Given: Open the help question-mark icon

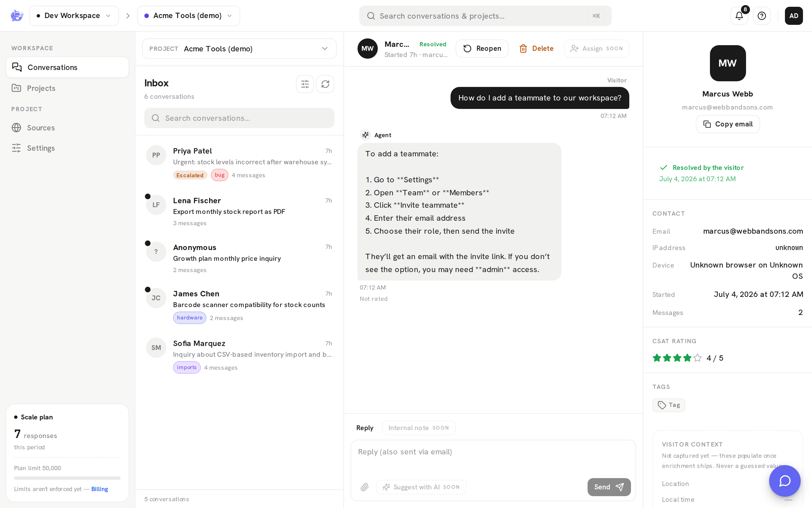Looking at the screenshot, I should (762, 16).
